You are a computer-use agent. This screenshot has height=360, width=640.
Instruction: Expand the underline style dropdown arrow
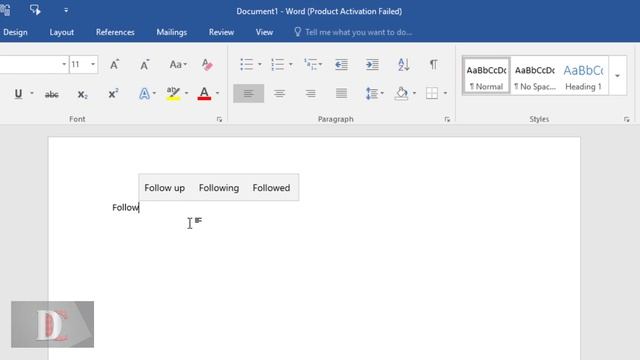point(32,93)
